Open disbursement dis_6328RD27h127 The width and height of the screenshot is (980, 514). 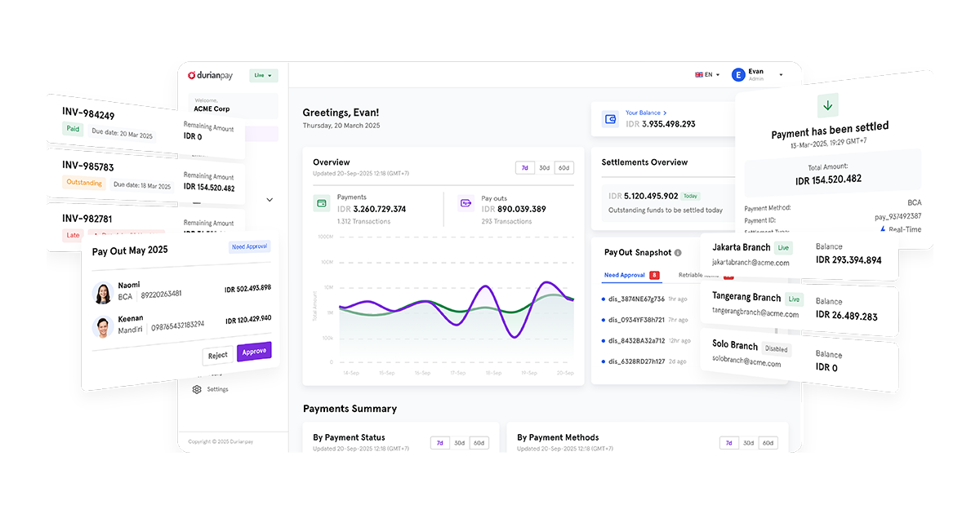tap(636, 361)
